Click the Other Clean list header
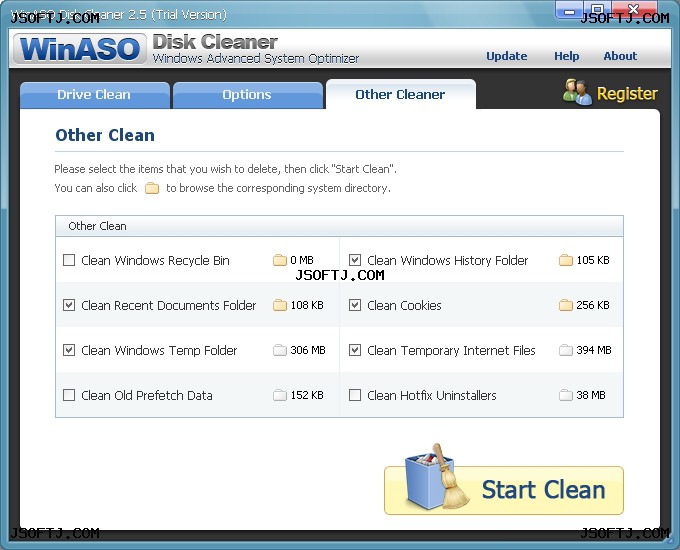 339,226
